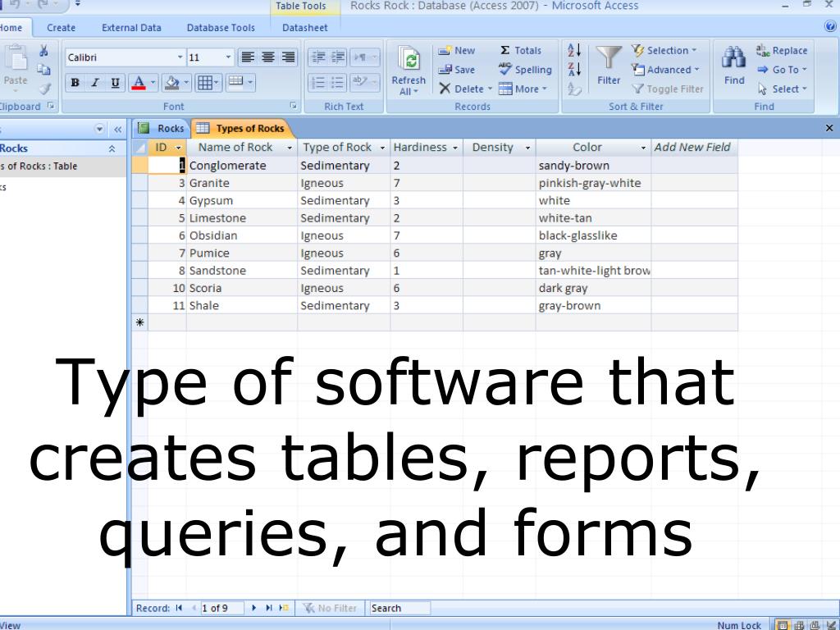Open the Rocks document tab
This screenshot has width=840, height=630.
pyautogui.click(x=162, y=128)
